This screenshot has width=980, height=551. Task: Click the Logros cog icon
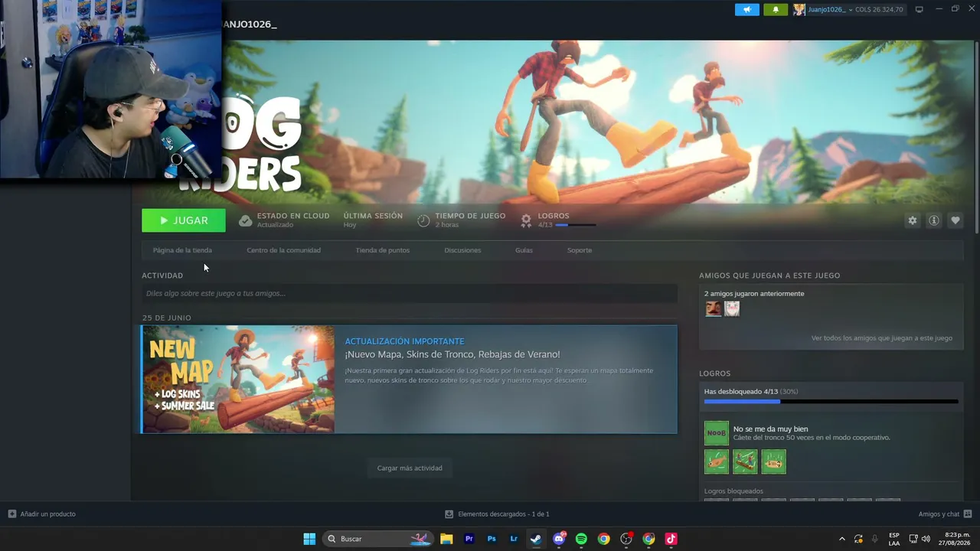[526, 220]
